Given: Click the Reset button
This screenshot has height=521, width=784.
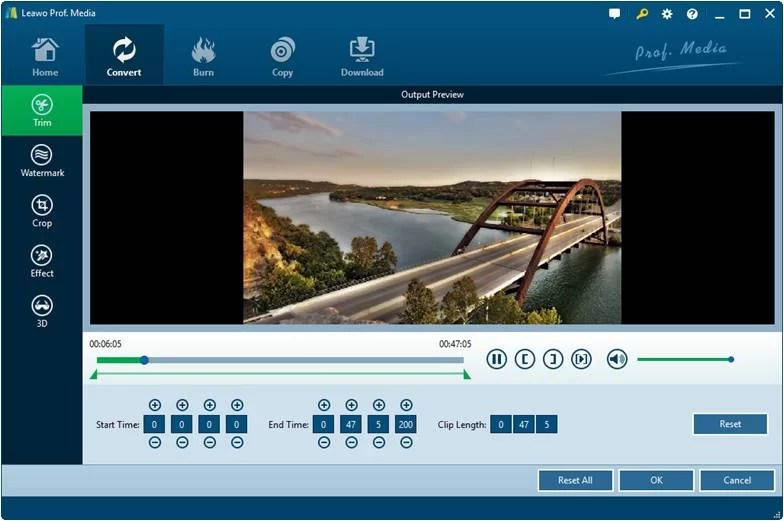Looking at the screenshot, I should (730, 424).
